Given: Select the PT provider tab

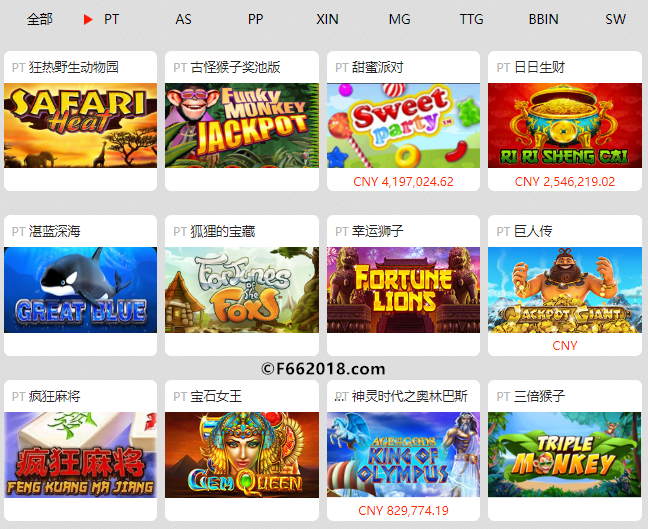Looking at the screenshot, I should (111, 19).
